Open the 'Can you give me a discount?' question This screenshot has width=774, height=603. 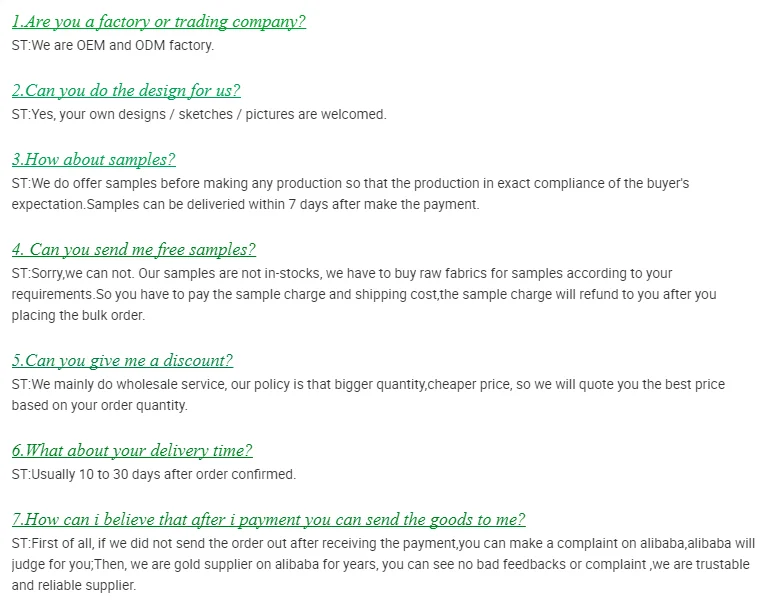point(122,361)
